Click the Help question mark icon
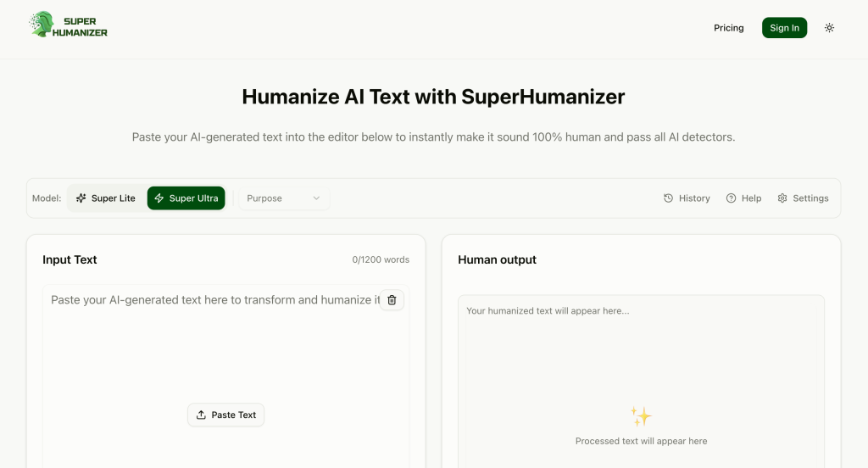The width and height of the screenshot is (868, 468). point(731,198)
